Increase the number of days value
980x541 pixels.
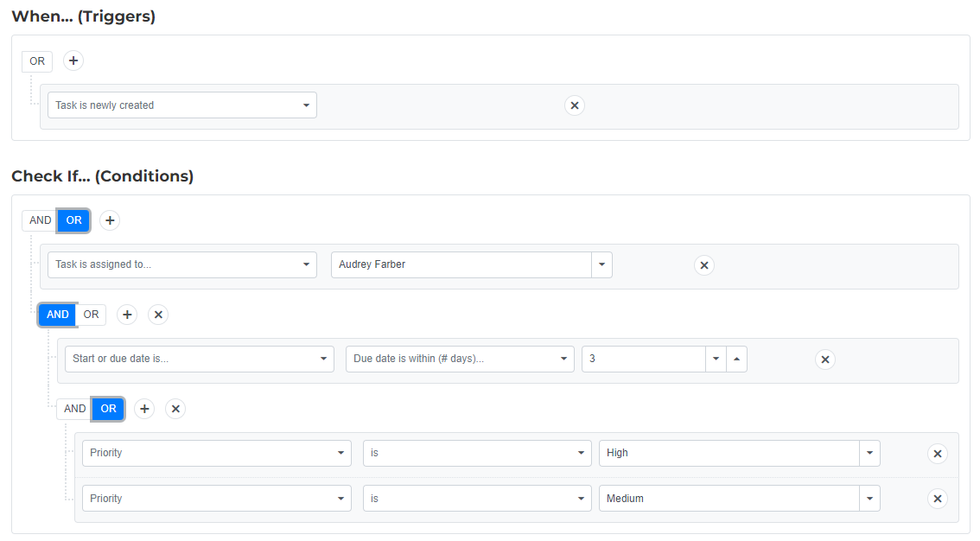tap(736, 360)
